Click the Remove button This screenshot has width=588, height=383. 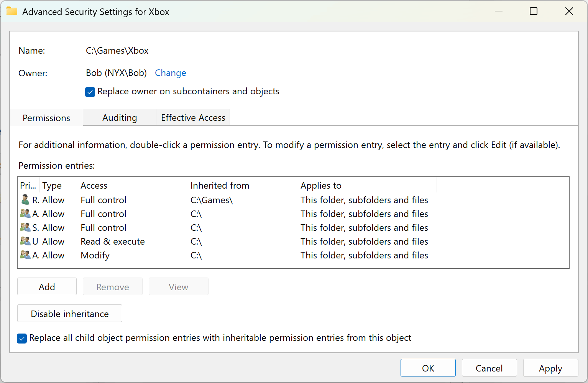pos(112,286)
